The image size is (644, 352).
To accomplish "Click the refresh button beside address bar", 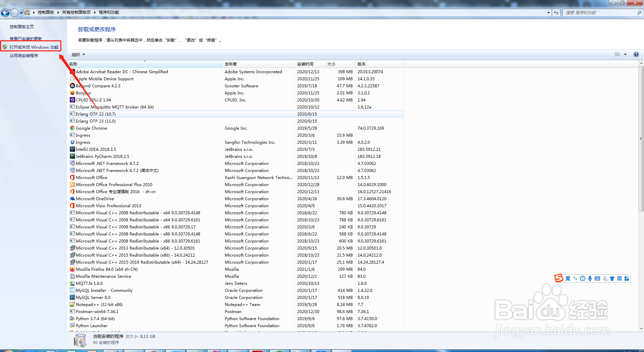I will (x=556, y=12).
